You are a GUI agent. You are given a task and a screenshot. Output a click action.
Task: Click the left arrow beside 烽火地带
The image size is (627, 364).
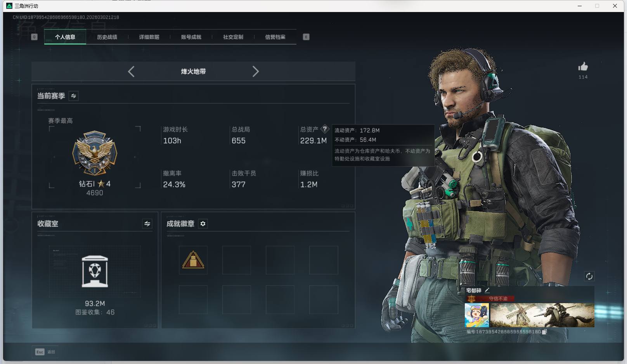click(x=131, y=71)
